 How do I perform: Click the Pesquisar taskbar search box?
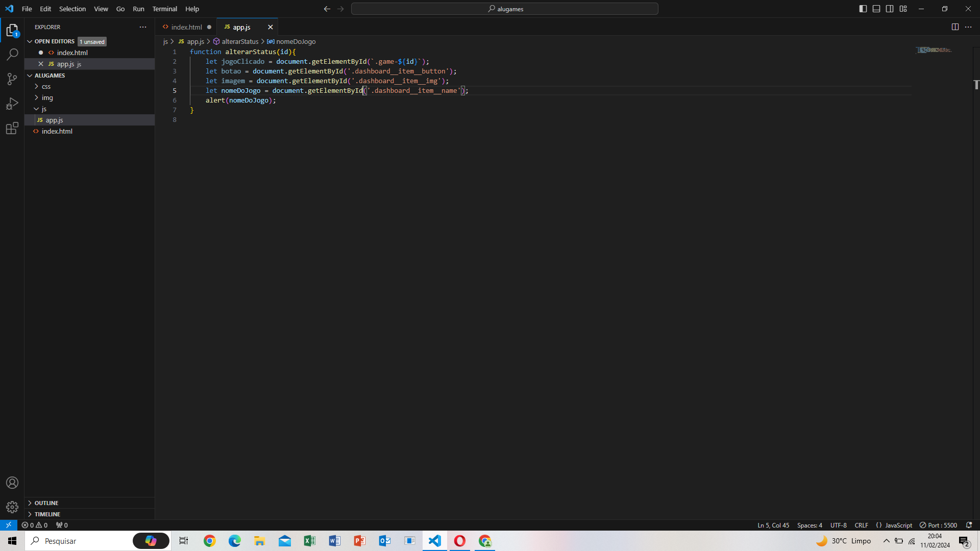(97, 541)
